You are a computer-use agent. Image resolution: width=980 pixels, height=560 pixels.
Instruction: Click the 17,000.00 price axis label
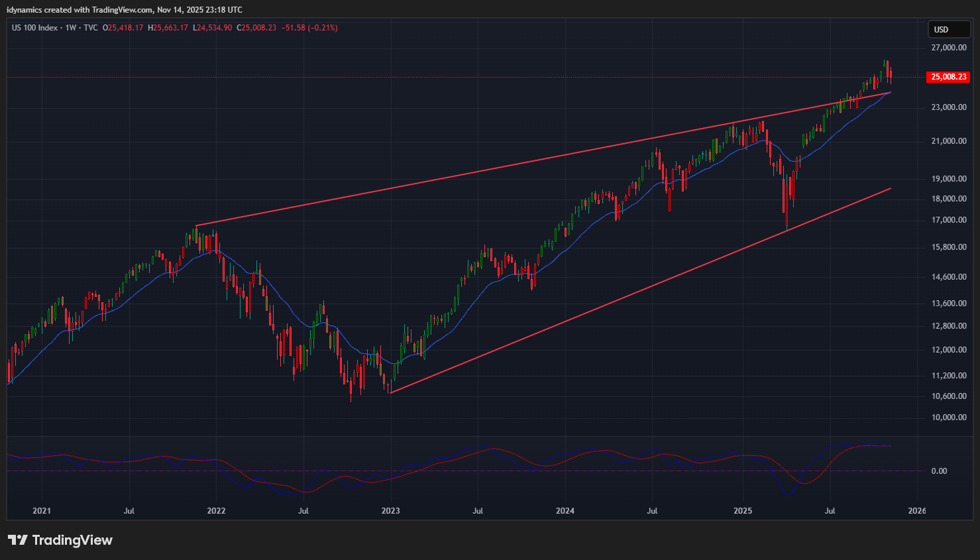point(949,220)
